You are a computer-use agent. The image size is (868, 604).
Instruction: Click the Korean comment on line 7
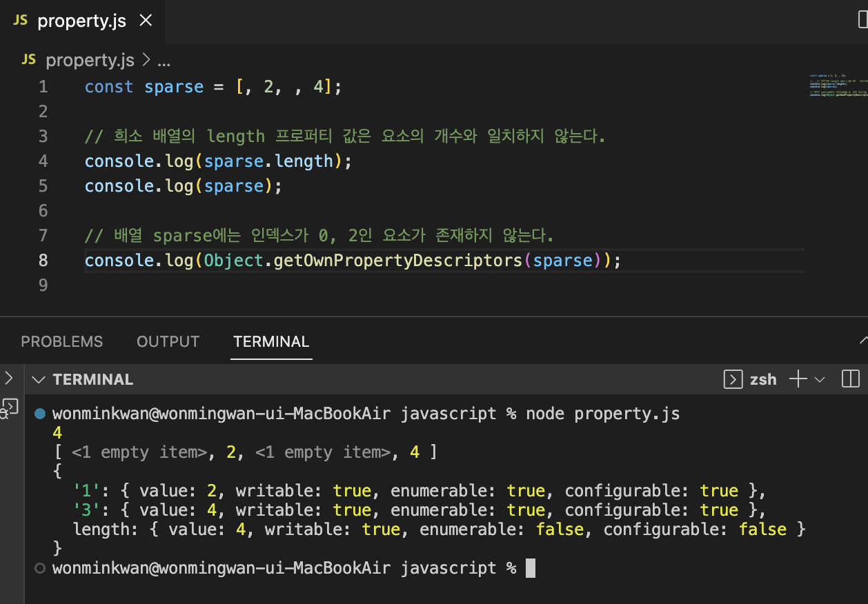(319, 236)
